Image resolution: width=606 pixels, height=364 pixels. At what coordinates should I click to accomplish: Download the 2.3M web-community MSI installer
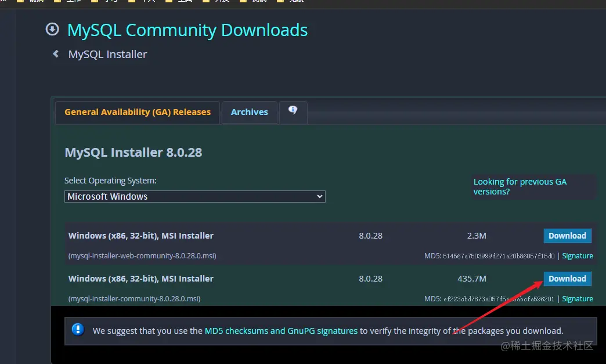click(x=567, y=236)
